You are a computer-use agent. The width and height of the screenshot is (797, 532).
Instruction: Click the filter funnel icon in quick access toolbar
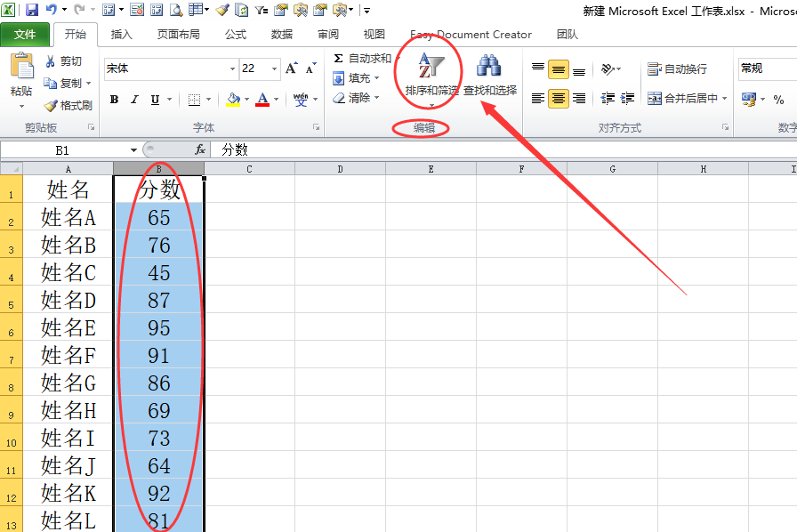pos(262,9)
